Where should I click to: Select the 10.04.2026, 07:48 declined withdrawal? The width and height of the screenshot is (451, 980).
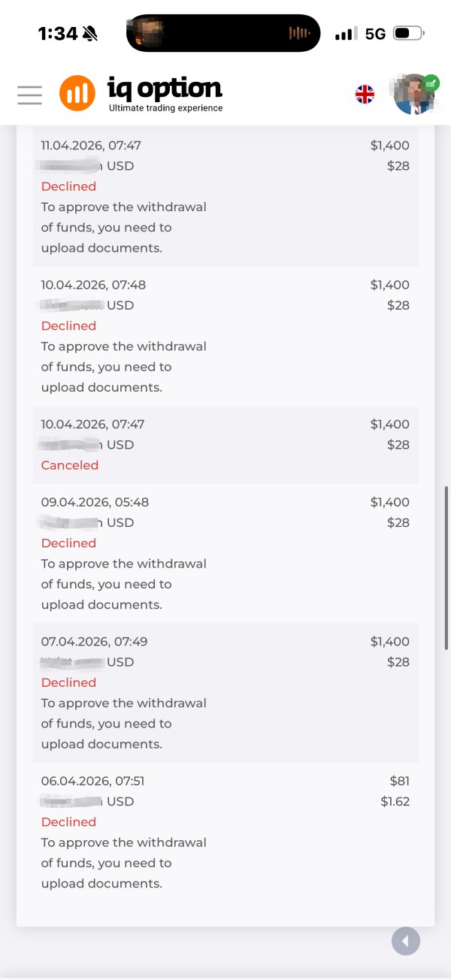(225, 336)
